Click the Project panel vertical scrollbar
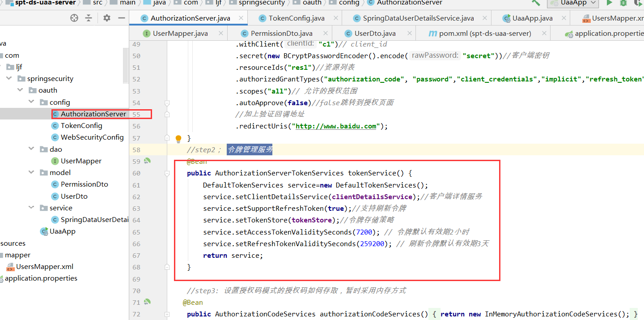Screen dimensions: 644x320 point(126,65)
